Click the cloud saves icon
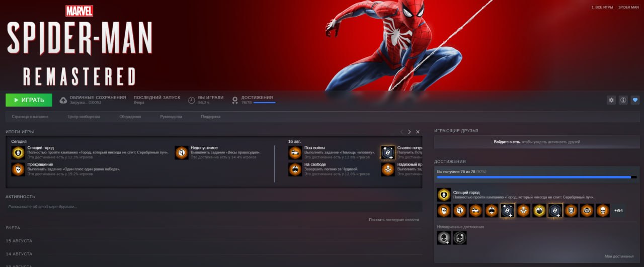The image size is (644, 267). tap(63, 100)
